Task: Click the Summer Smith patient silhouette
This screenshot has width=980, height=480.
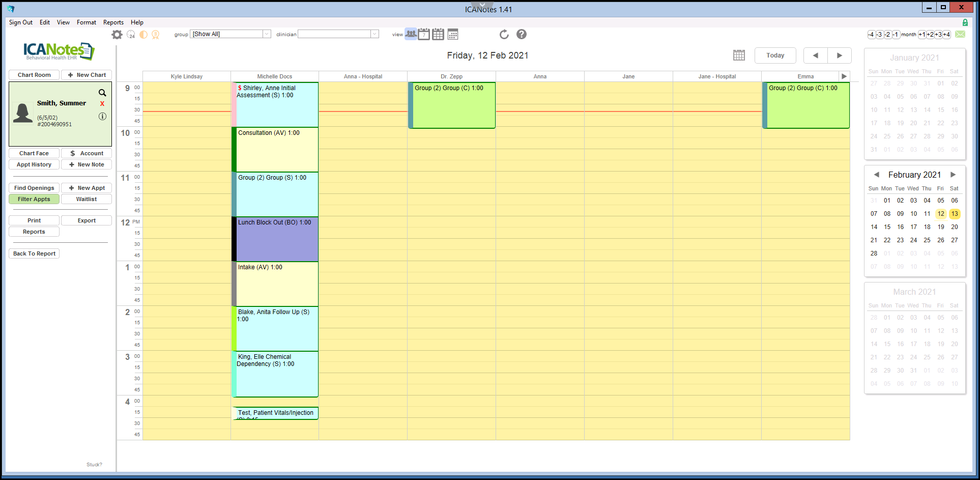Action: pos(23,112)
